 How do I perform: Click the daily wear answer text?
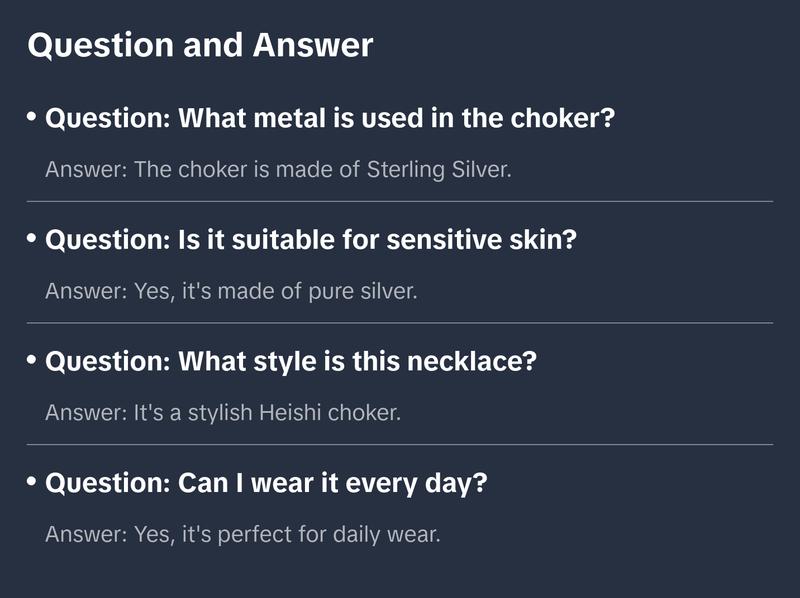[x=243, y=534]
